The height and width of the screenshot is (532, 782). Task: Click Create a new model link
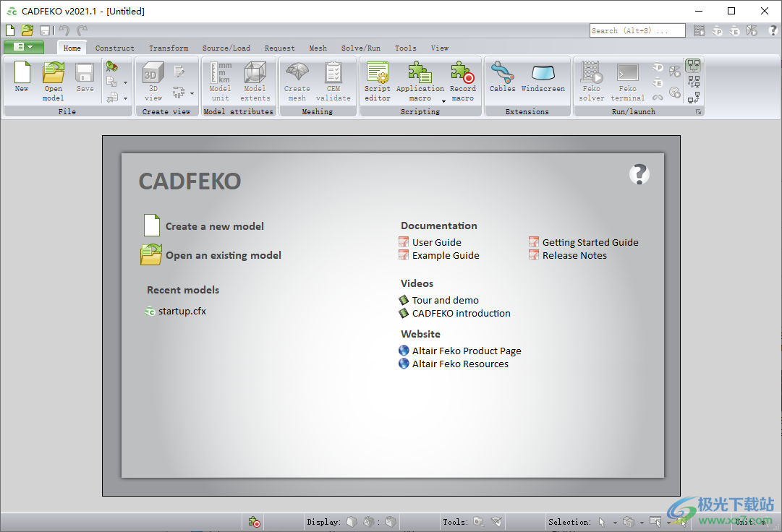click(x=203, y=226)
